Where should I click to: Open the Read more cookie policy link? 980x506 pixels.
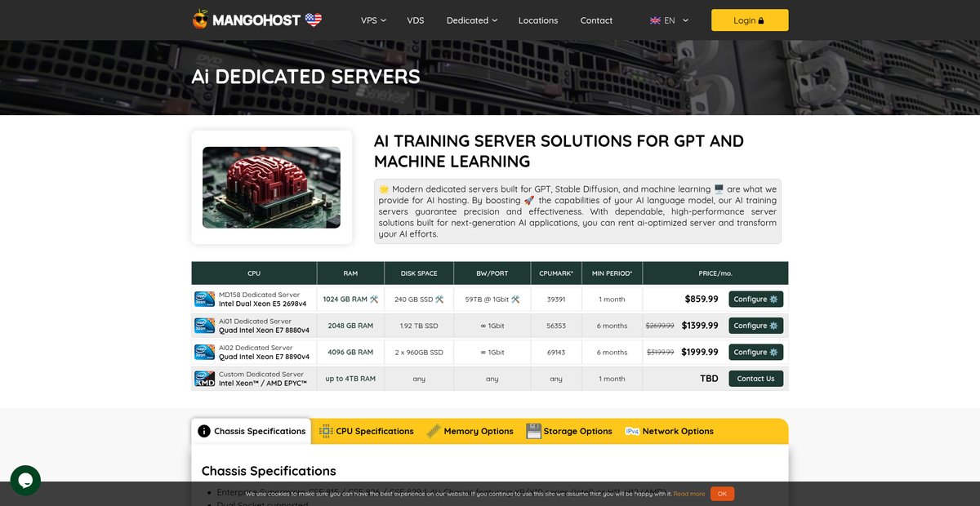point(689,494)
